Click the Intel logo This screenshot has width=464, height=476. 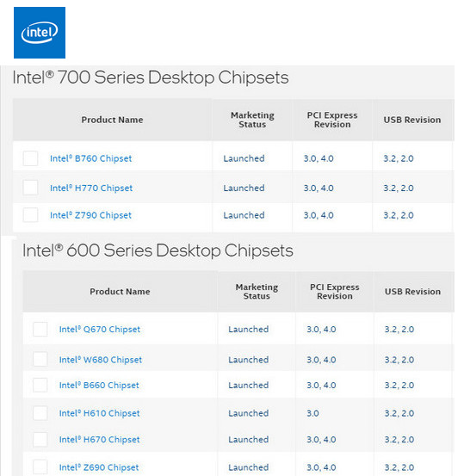(x=40, y=33)
